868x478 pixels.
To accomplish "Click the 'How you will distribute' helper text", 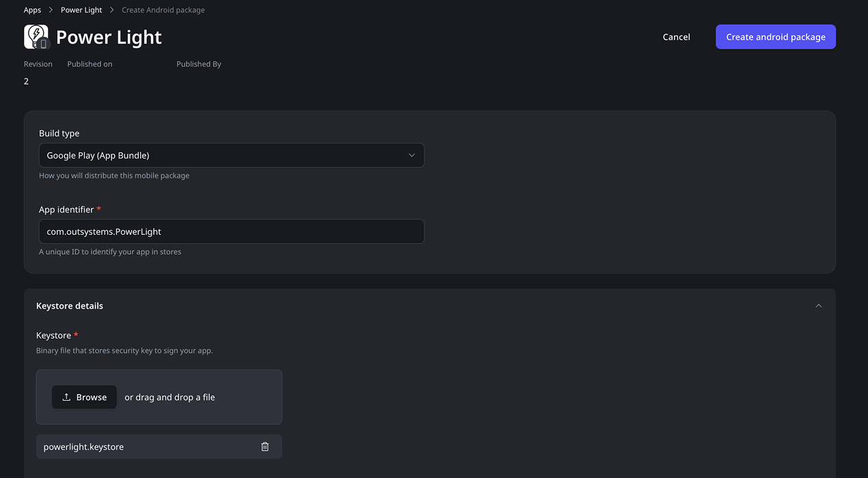I will [114, 175].
